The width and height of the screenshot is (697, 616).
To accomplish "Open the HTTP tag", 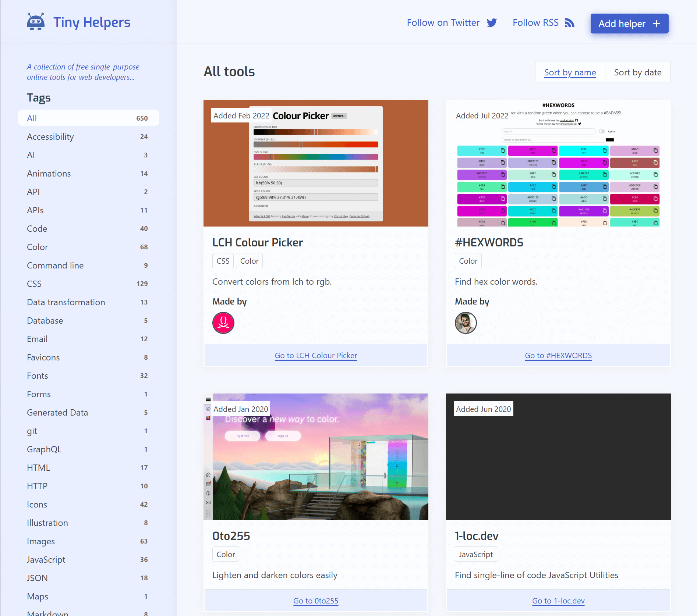I will (89, 486).
